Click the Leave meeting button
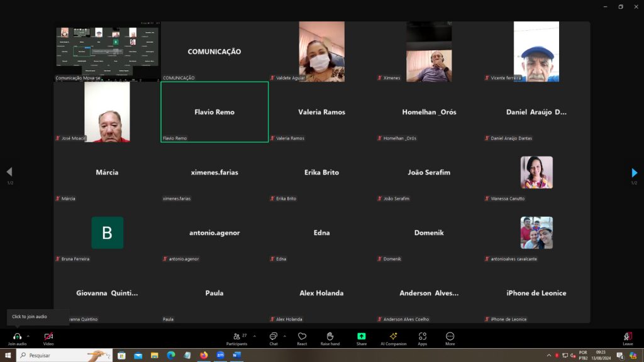The height and width of the screenshot is (362, 644). [628, 337]
